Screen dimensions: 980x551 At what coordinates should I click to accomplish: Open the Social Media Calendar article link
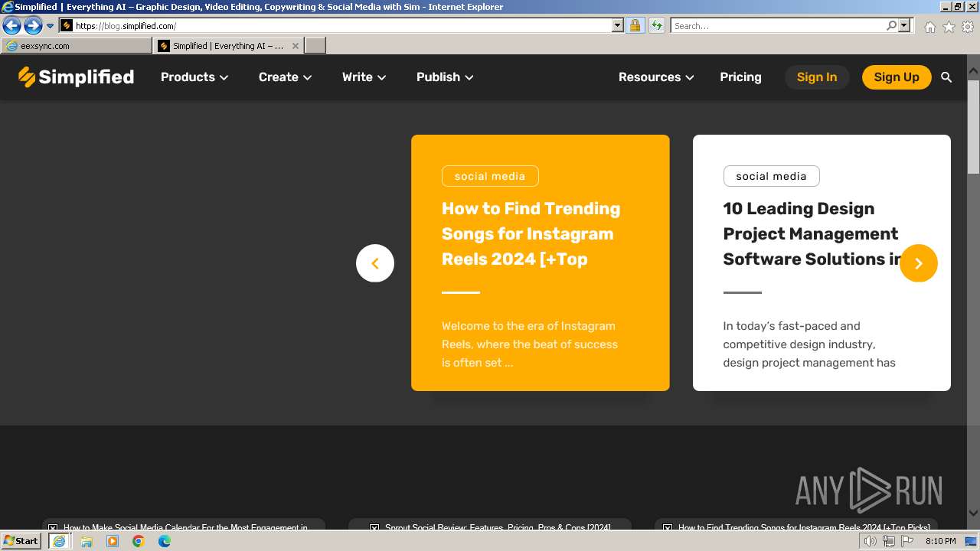point(185,527)
